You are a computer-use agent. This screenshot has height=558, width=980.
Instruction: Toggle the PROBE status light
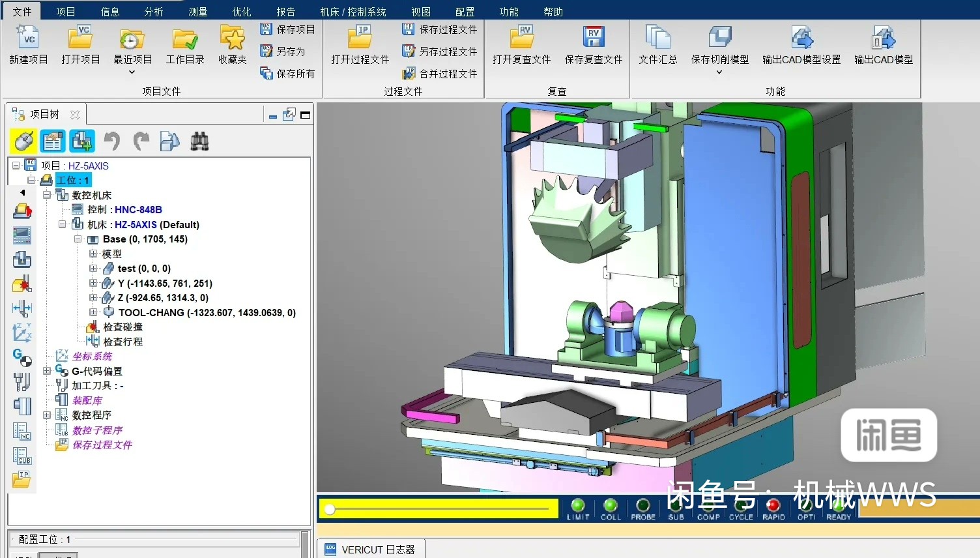643,505
